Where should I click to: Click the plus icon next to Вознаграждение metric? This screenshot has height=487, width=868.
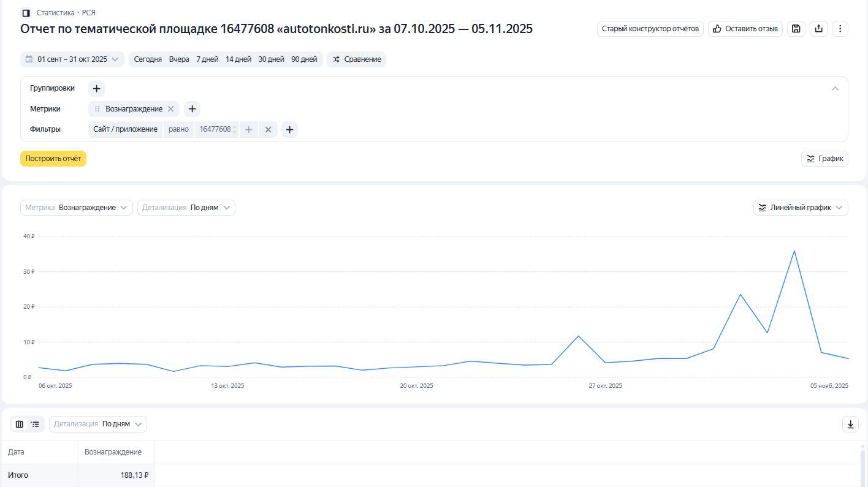click(192, 109)
